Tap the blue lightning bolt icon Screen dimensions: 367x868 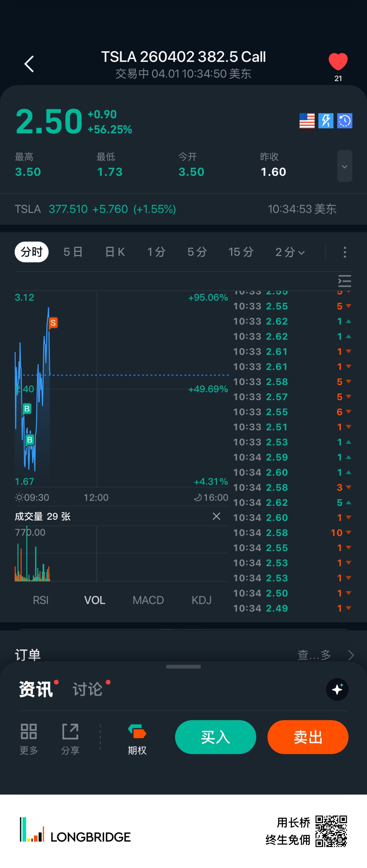pos(326,121)
